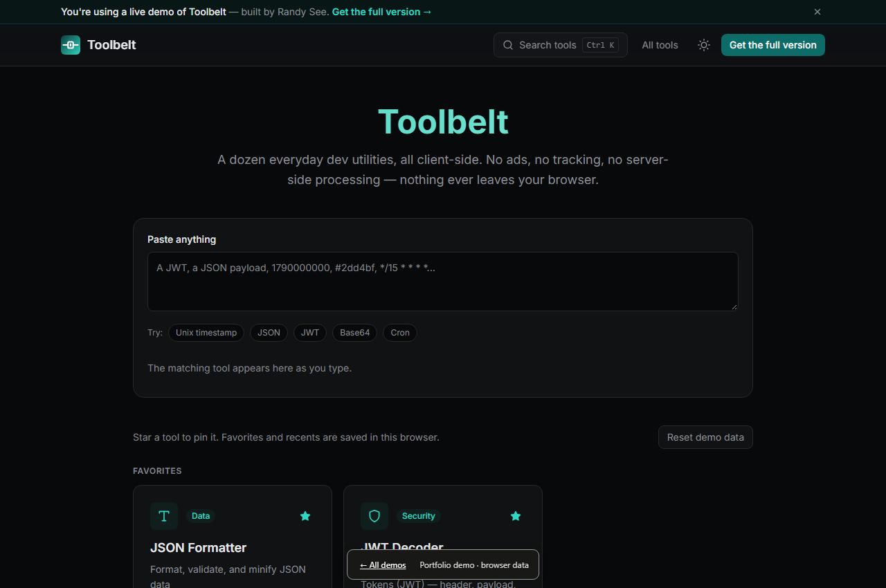Click the search magnifier icon
The image size is (886, 588).
[x=508, y=45]
